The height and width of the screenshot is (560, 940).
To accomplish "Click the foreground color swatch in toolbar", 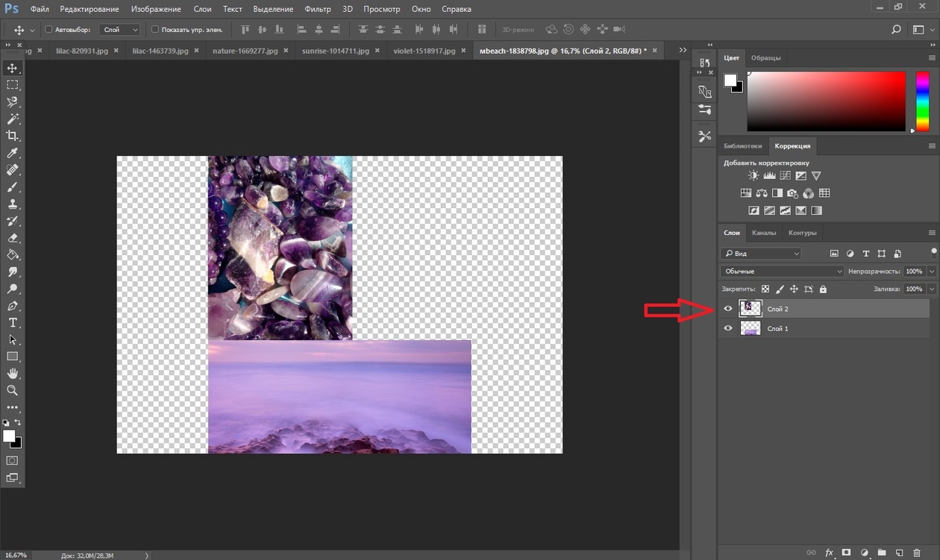I will (x=9, y=436).
